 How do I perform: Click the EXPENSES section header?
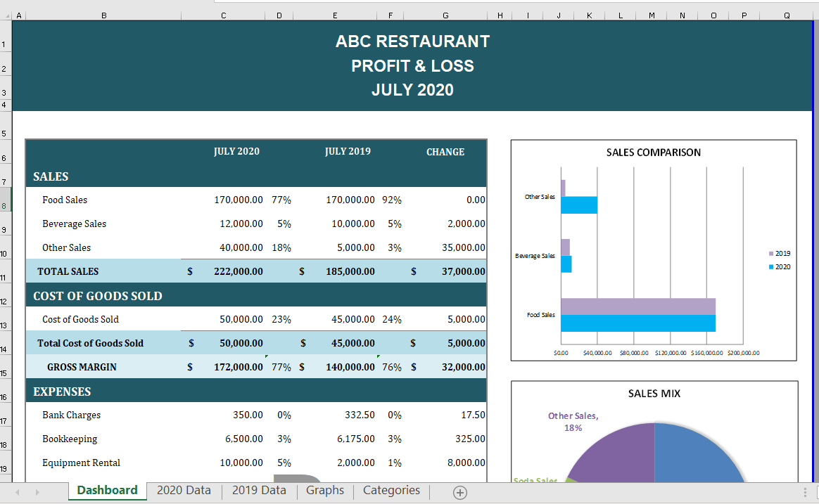coord(62,392)
